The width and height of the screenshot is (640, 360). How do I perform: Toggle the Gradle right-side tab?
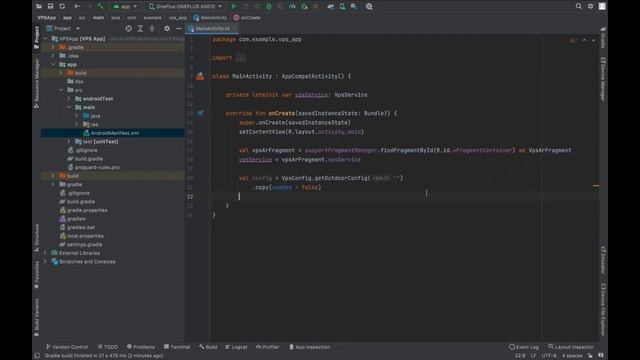pyautogui.click(x=603, y=37)
